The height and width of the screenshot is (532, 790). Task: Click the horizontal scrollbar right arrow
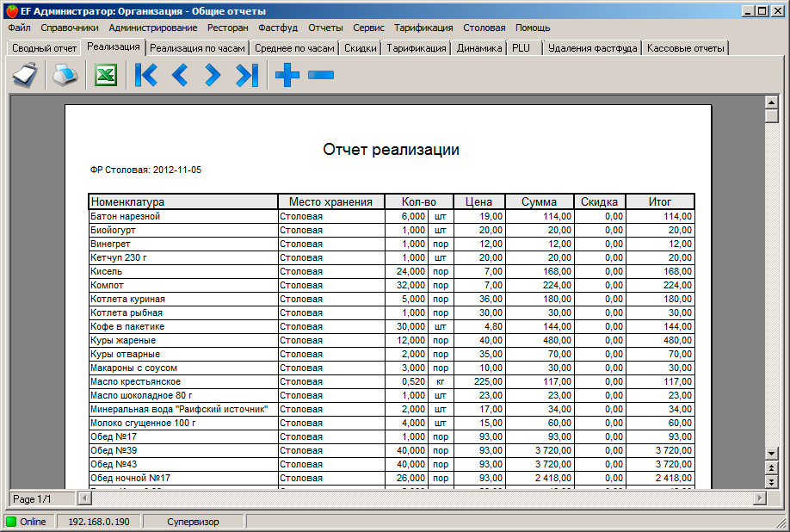pyautogui.click(x=759, y=498)
